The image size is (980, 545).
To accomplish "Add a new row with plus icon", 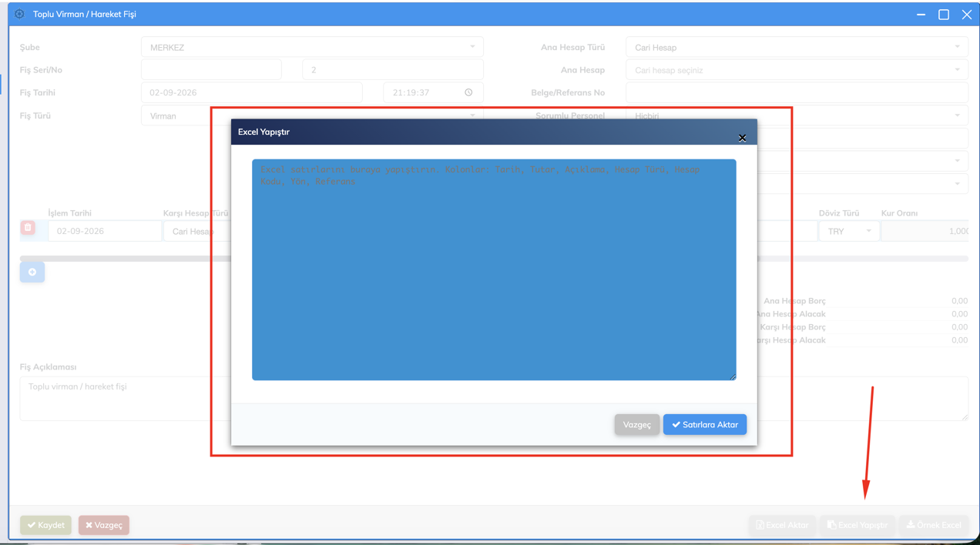I will [x=32, y=272].
